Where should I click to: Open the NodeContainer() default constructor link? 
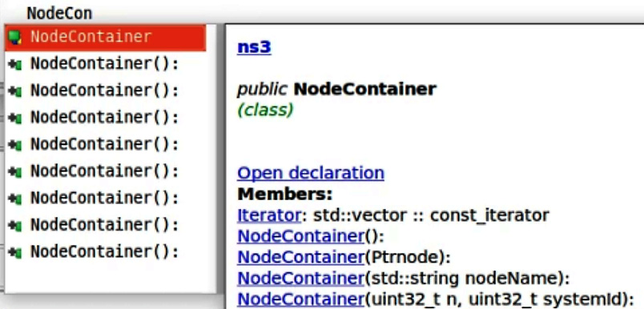pyautogui.click(x=300, y=236)
